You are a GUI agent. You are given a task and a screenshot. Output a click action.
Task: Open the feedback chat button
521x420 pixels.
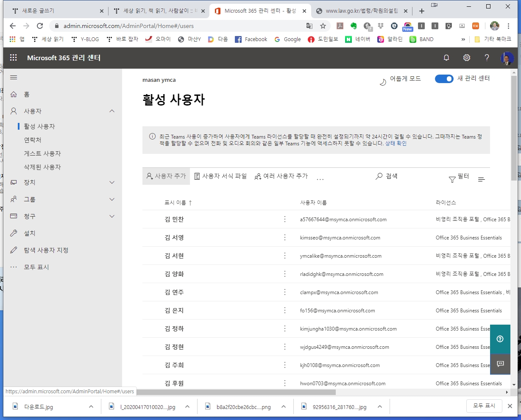point(500,364)
